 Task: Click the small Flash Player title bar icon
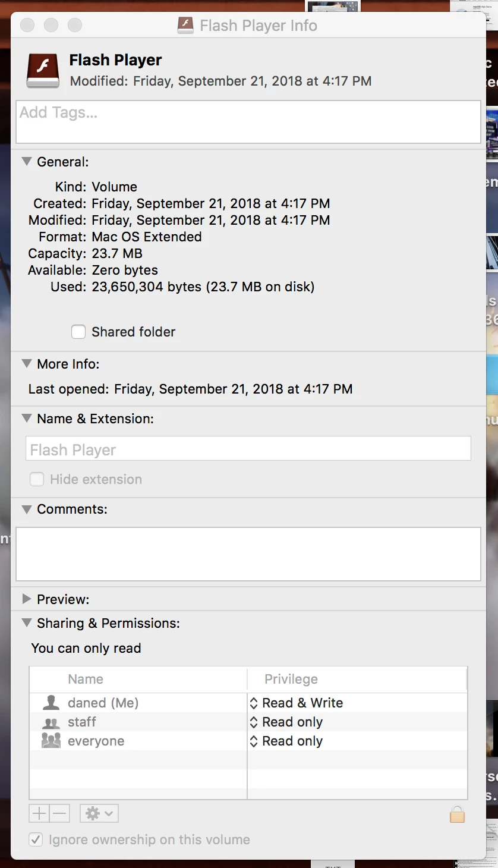[x=186, y=25]
